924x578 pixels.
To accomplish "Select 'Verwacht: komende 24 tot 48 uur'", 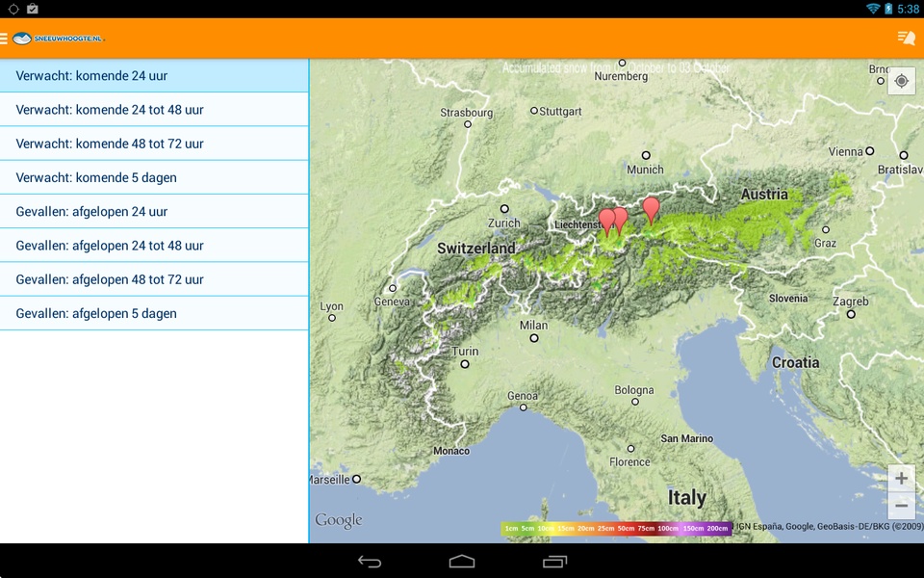I will click(x=154, y=110).
